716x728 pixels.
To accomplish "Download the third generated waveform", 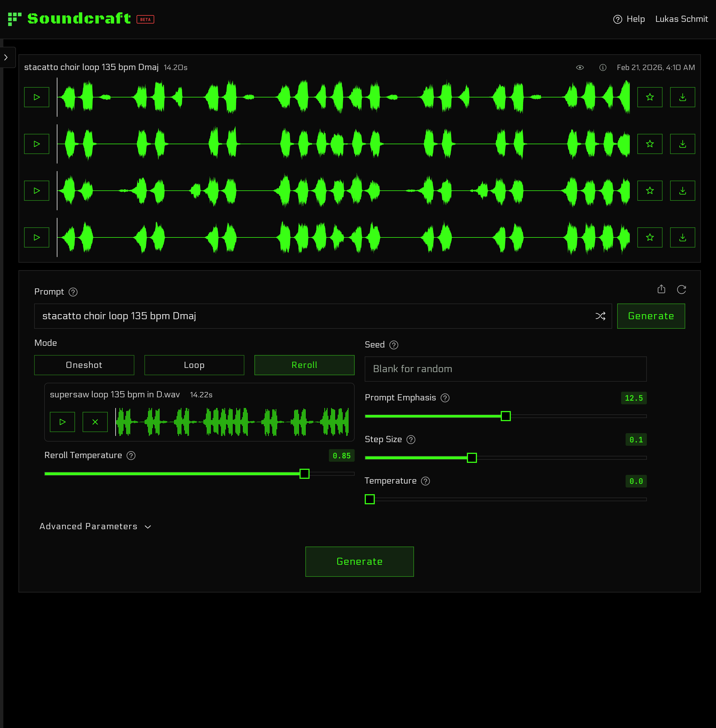I will [682, 191].
